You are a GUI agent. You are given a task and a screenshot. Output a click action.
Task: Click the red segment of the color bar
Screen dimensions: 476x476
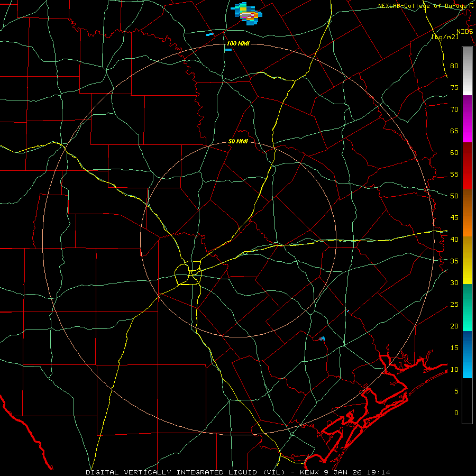pos(467,166)
